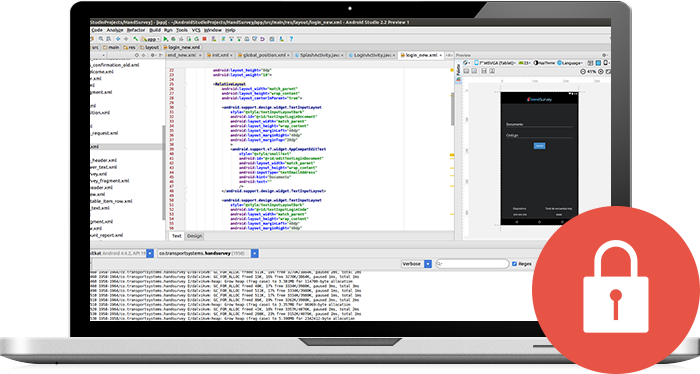Click the layout breadcrumb folder

[150, 47]
